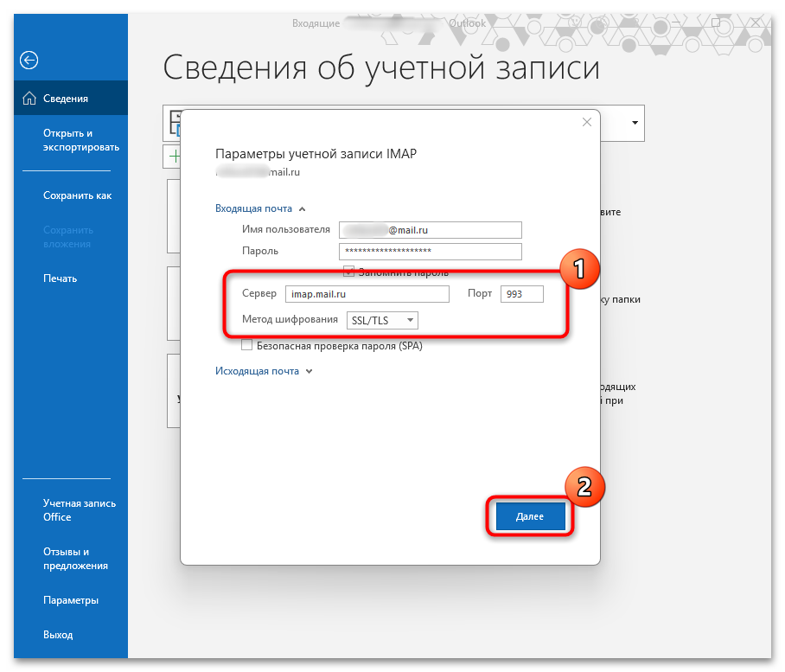Click Выход in the sidebar
This screenshot has height=672, width=785.
tap(58, 635)
